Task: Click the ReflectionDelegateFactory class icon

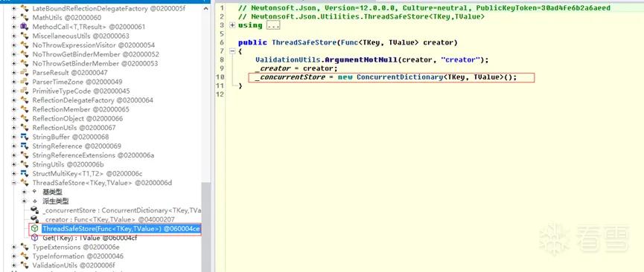Action: pyautogui.click(x=25, y=100)
